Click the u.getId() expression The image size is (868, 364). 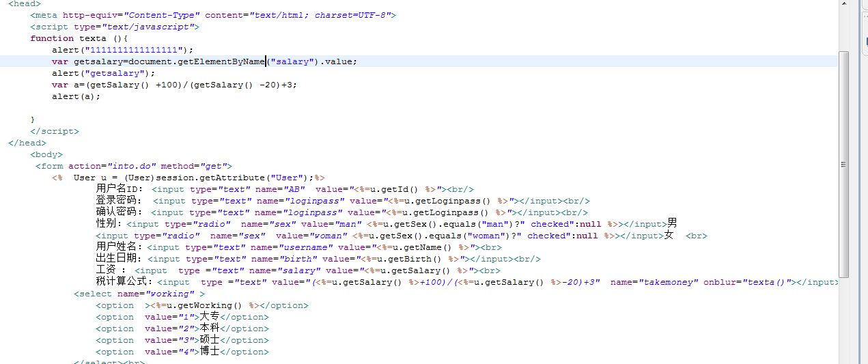399,189
